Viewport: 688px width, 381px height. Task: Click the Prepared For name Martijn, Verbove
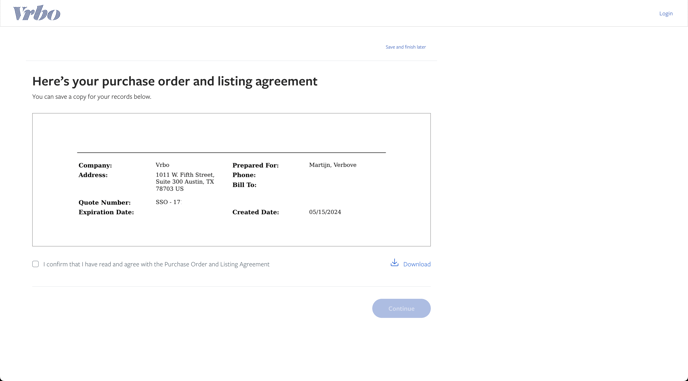click(333, 165)
